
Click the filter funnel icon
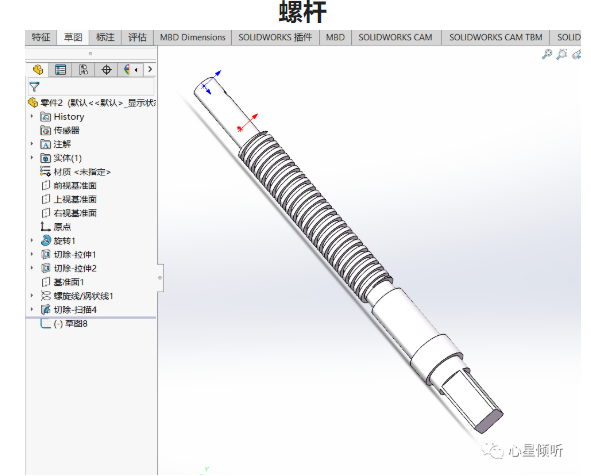34,87
